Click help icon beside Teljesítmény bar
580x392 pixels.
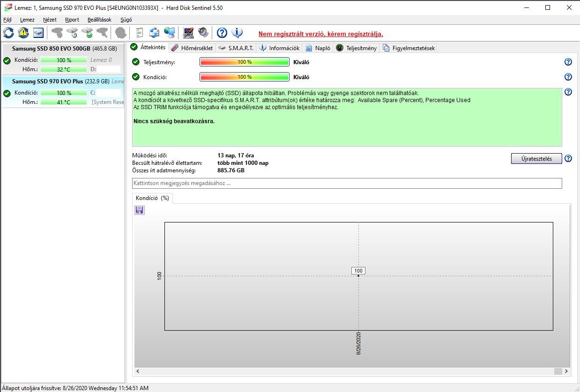[568, 62]
